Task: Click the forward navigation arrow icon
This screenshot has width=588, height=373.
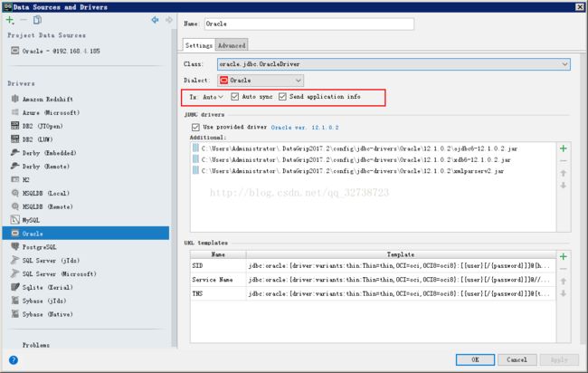Action: pyautogui.click(x=169, y=20)
